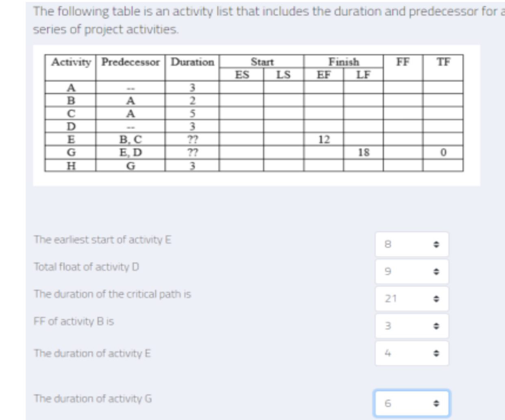This screenshot has height=420, width=505.
Task: Click the TF value 0 for activity G
Action: [444, 152]
